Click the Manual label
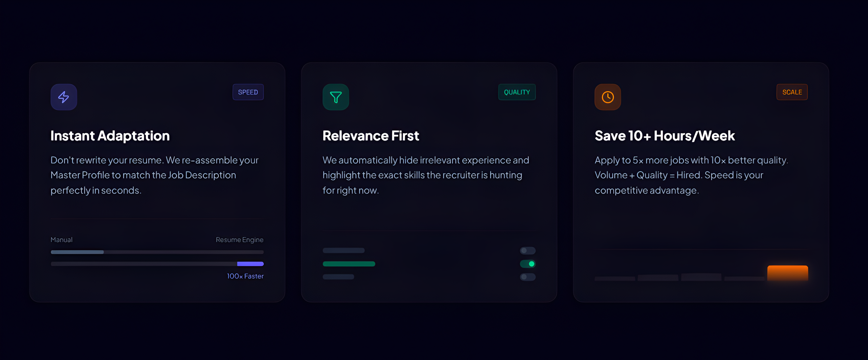This screenshot has height=360, width=868. (x=61, y=239)
